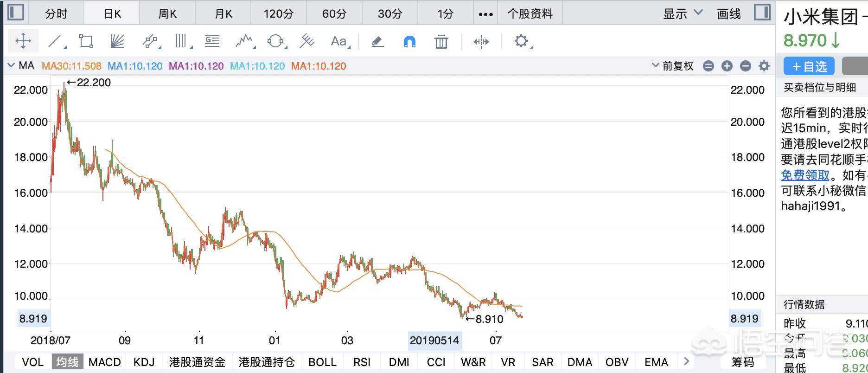
Task: Select the W&R indicator
Action: point(473,362)
